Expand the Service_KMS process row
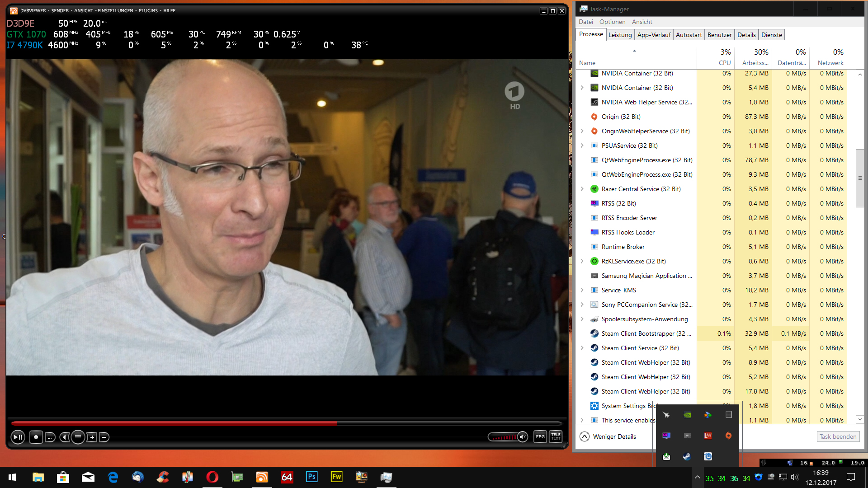This screenshot has width=868, height=488. (x=582, y=290)
